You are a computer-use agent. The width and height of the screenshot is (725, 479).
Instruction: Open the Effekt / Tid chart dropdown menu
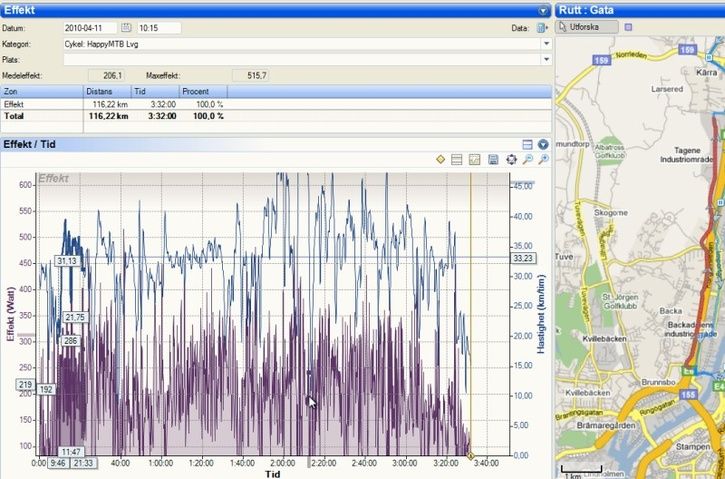(x=543, y=144)
